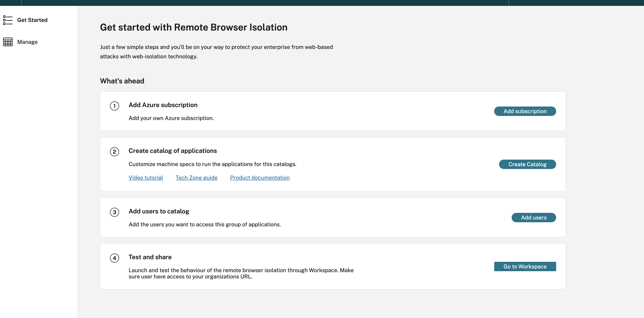Click the step 4 circled number icon
Image resolution: width=644 pixels, height=318 pixels.
115,258
